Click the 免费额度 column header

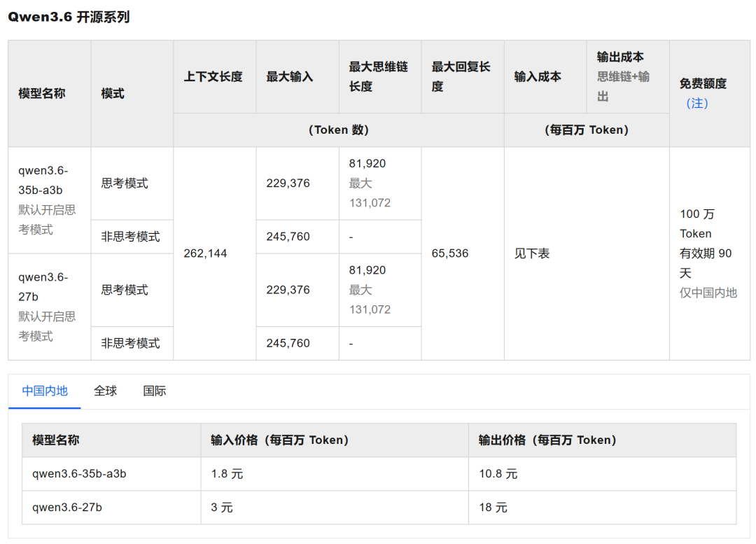tap(703, 83)
